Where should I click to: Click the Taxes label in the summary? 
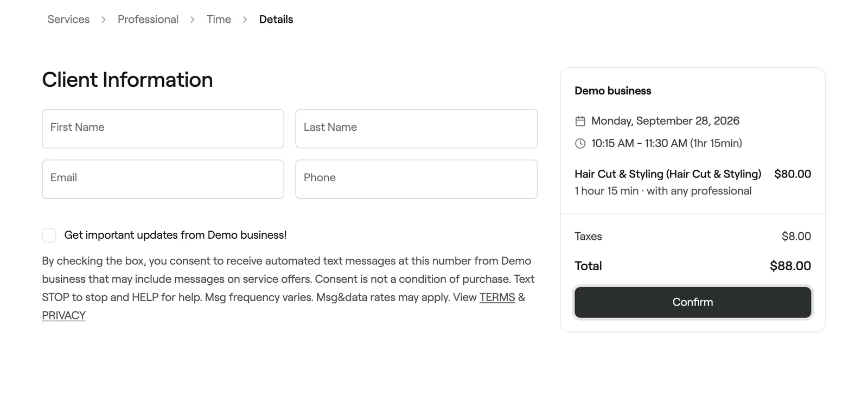588,236
